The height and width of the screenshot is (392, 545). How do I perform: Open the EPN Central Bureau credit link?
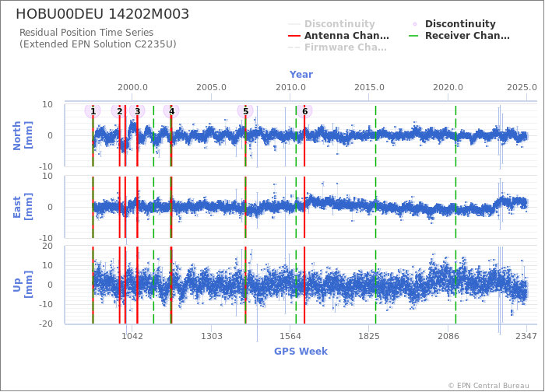[x=489, y=386]
